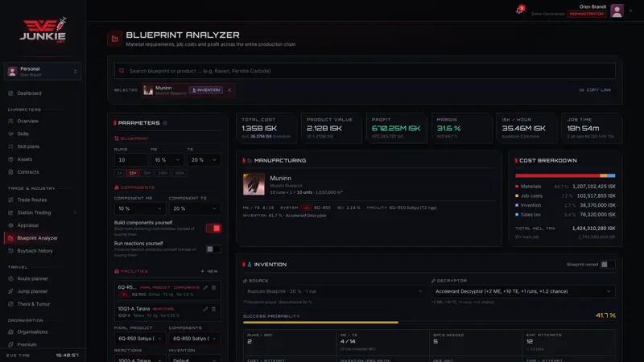Edit the 6Q-R50 facility pencil icon
Viewport: 644px width, 362px height.
tap(205, 288)
